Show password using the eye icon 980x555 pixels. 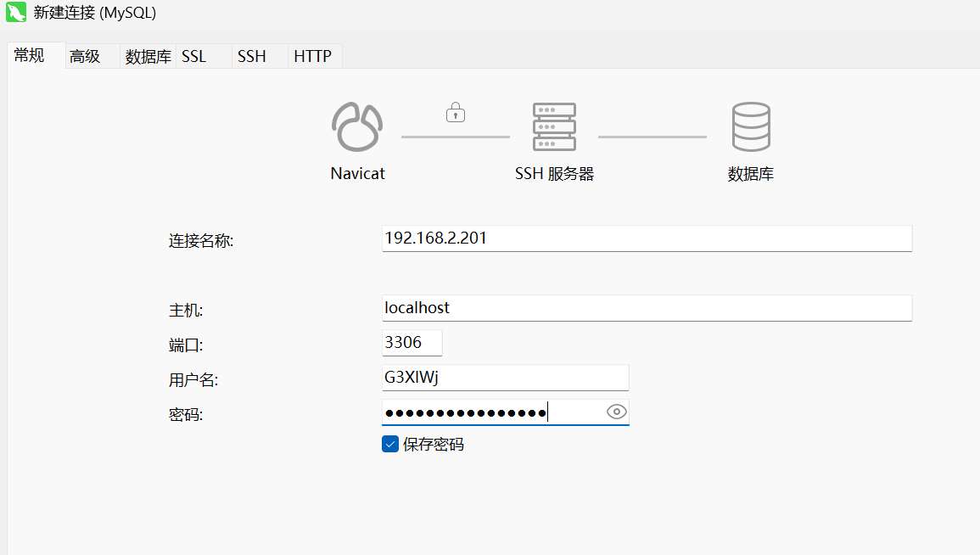[x=617, y=412]
